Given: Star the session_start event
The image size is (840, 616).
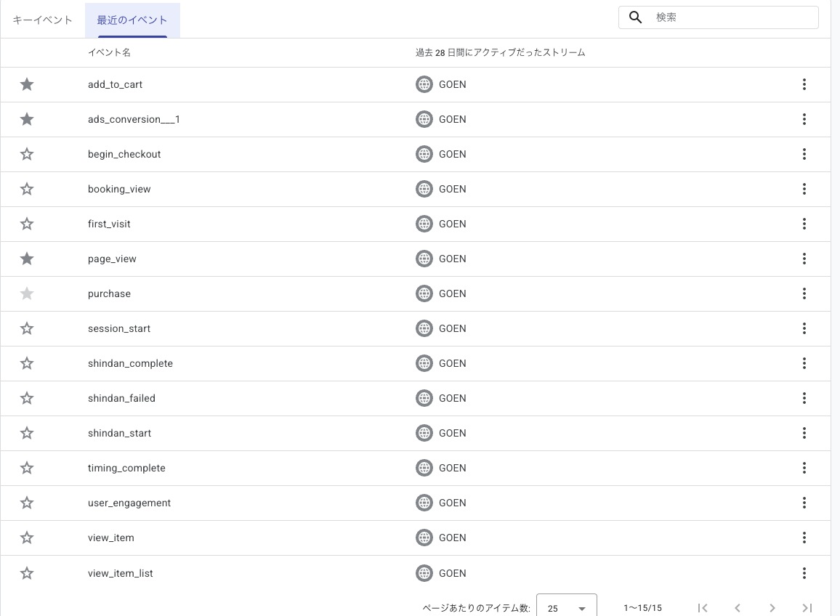Looking at the screenshot, I should pyautogui.click(x=27, y=328).
